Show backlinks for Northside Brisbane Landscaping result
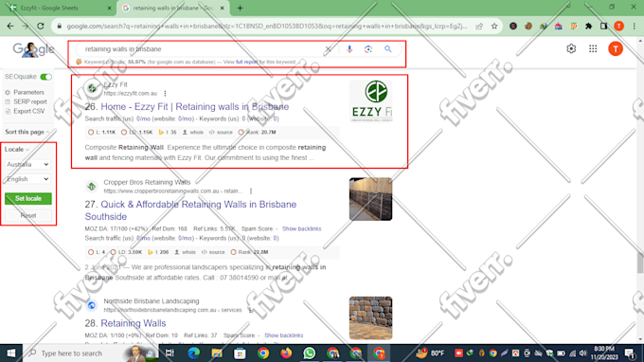Viewport: 644px width, 362px height. (283, 335)
